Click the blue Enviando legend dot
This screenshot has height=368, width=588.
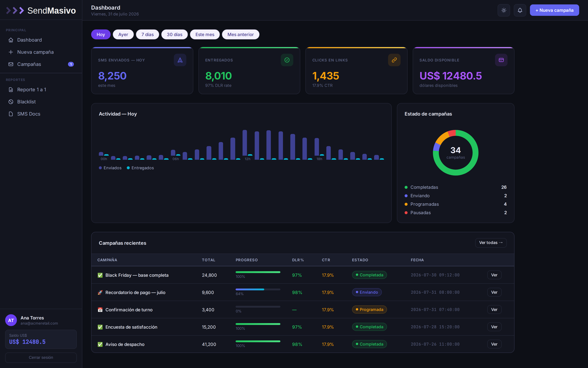pyautogui.click(x=406, y=196)
